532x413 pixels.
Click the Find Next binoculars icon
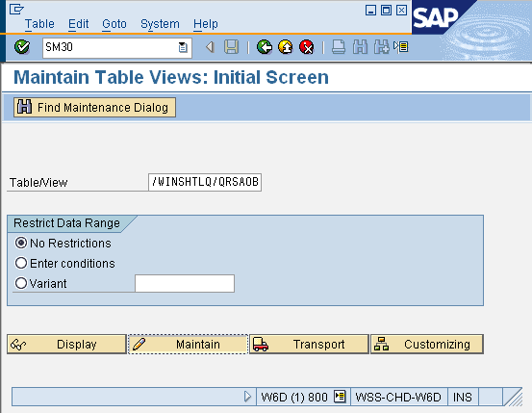[382, 47]
